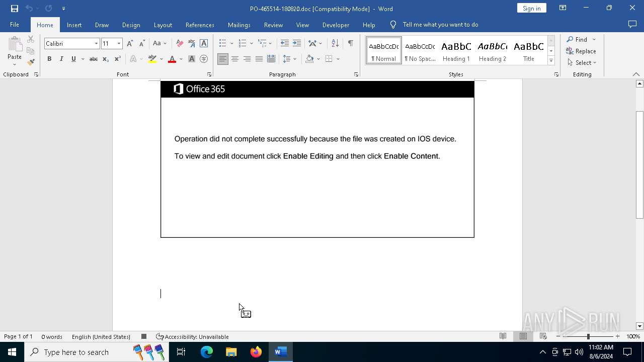Expand the Paste dropdown arrow
Image resolution: width=644 pixels, height=362 pixels.
[x=15, y=64]
